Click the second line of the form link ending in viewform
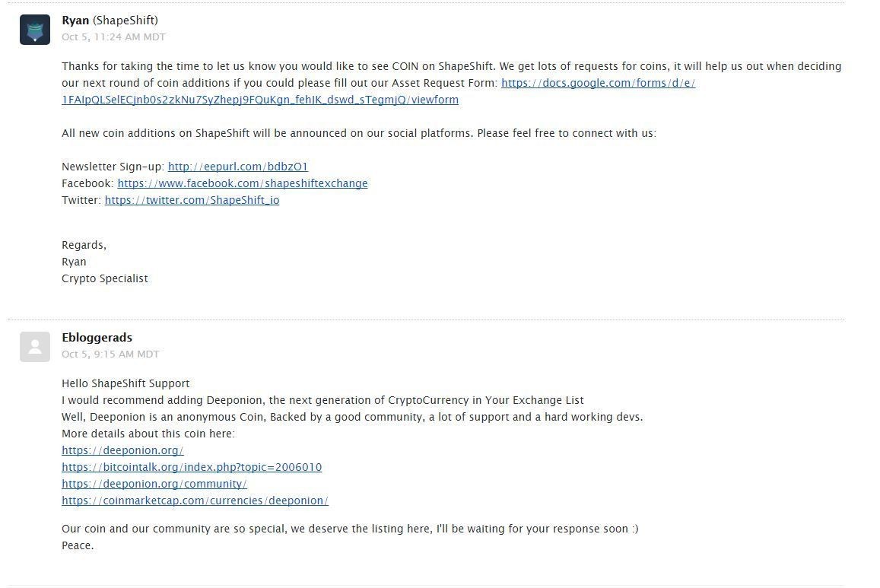 260,100
